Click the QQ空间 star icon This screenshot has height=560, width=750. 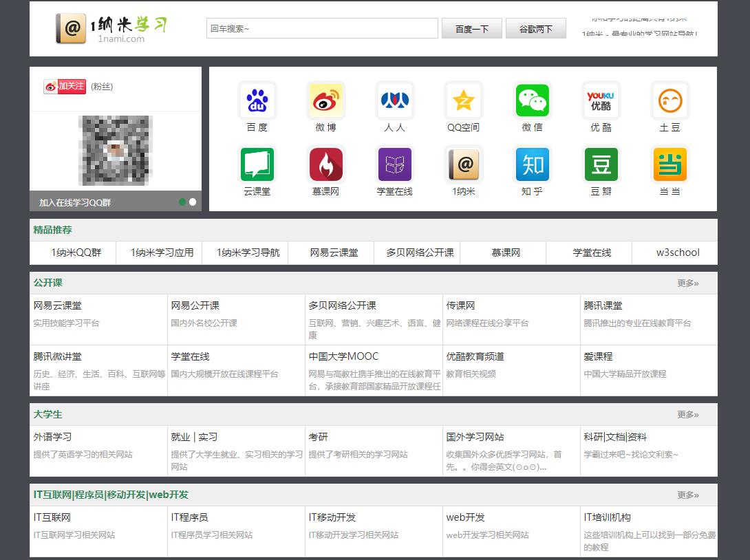[463, 100]
